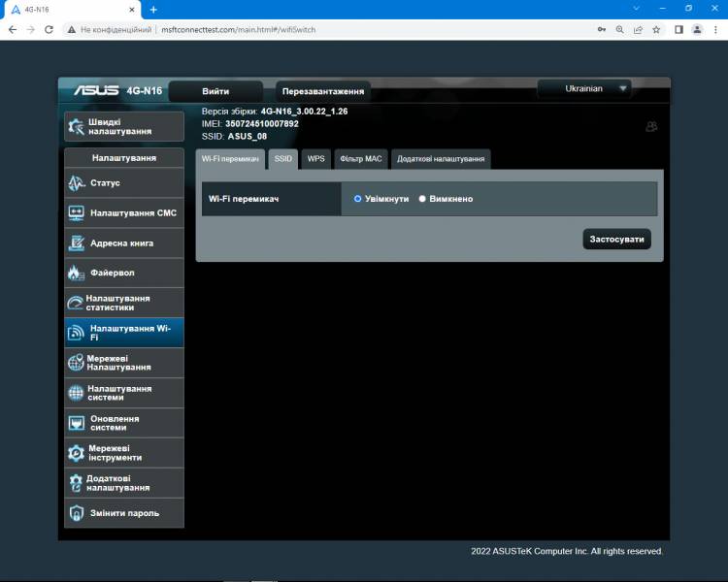The image size is (728, 582).
Task: Click the Перезавантаження reboot button
Action: 323,91
